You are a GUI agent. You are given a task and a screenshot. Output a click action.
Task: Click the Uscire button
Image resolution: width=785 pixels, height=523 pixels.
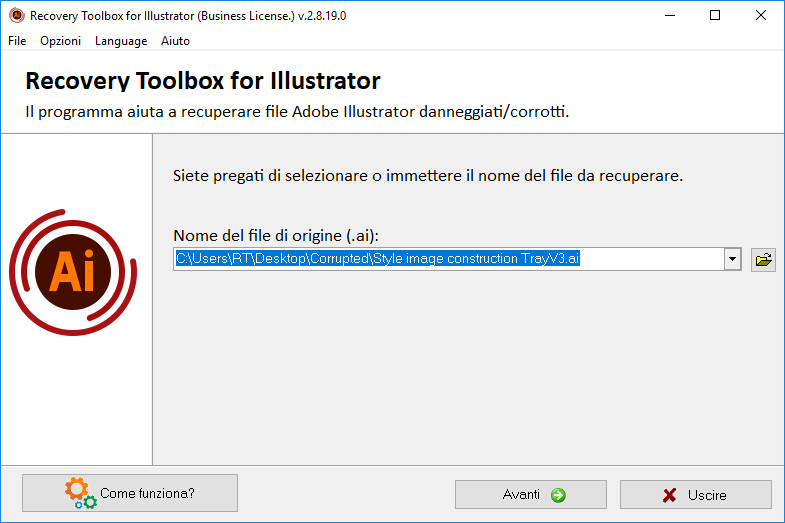695,494
